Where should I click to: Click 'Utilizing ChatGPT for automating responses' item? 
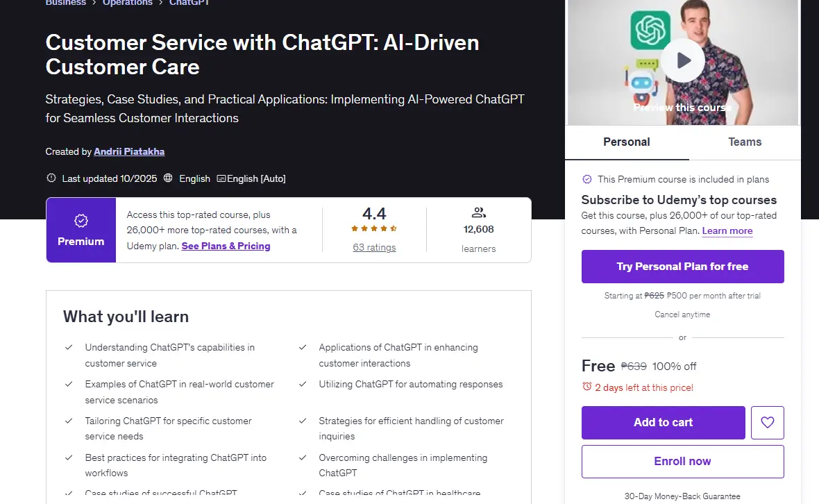411,385
